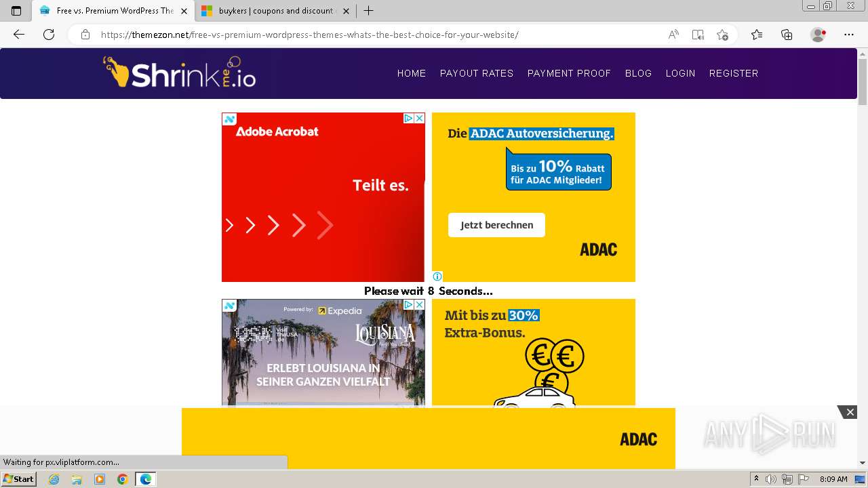Click the Louisiana Expedia ad image

tap(323, 352)
